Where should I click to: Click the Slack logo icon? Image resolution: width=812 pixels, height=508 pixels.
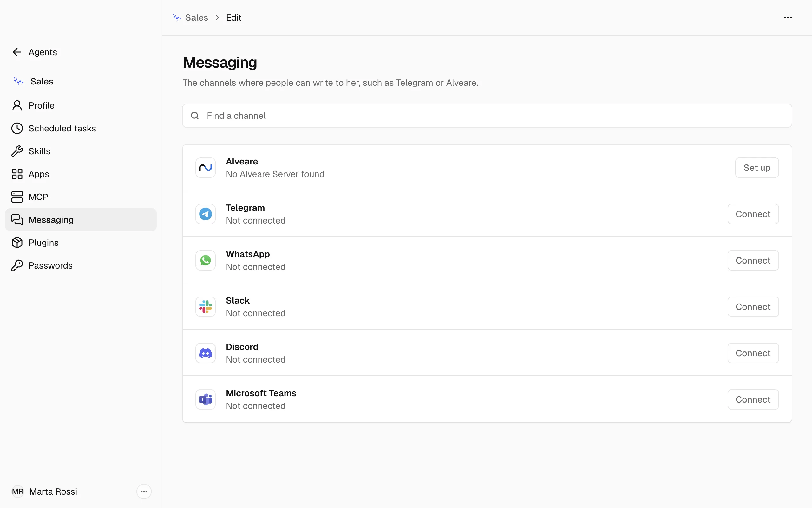[206, 307]
